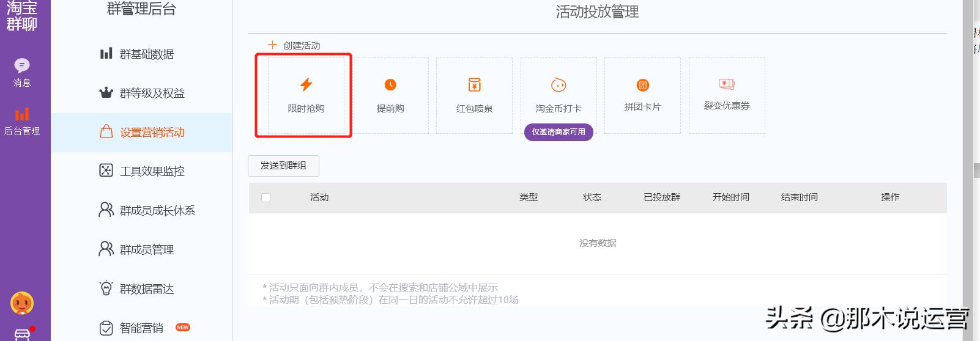Click the 群管理后台 sidebar title
Screen dimensions: 980x341
click(141, 9)
